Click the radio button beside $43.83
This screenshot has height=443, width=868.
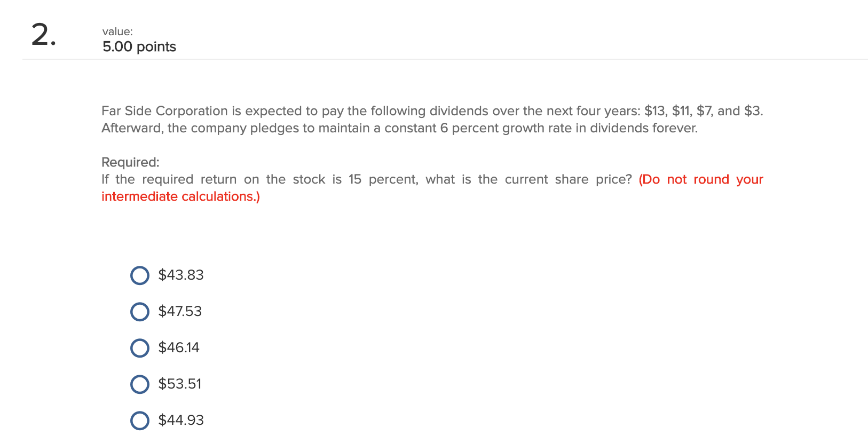tap(139, 275)
